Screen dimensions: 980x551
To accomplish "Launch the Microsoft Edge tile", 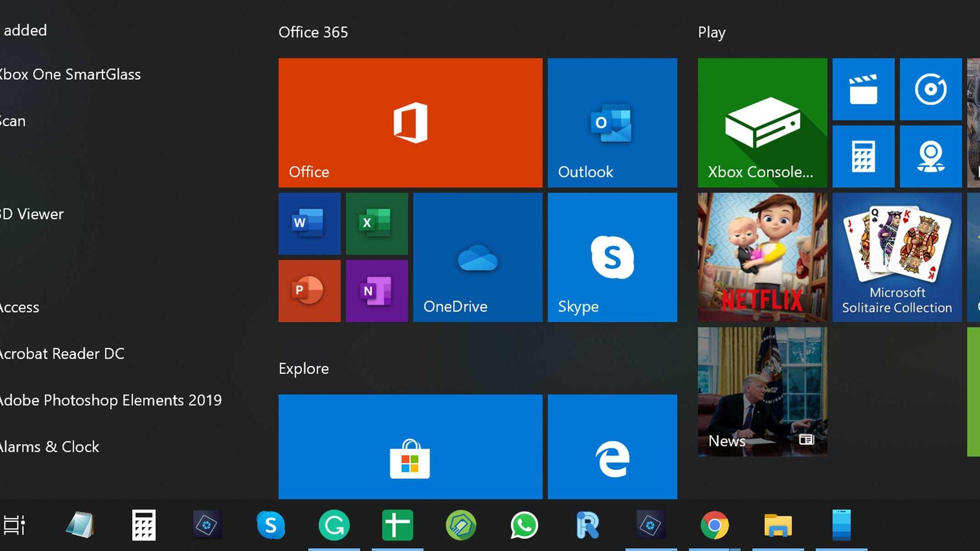I will tap(612, 447).
